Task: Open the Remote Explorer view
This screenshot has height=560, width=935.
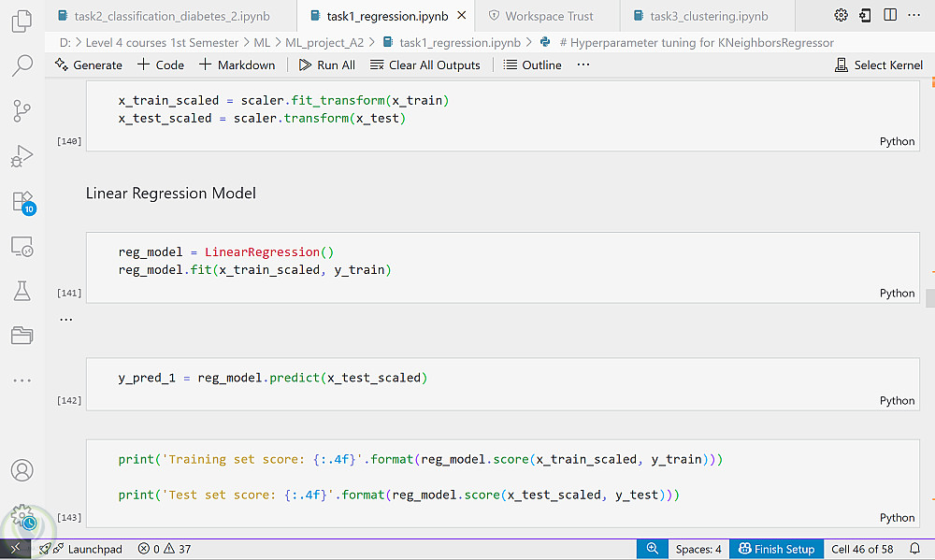Action: pos(22,246)
